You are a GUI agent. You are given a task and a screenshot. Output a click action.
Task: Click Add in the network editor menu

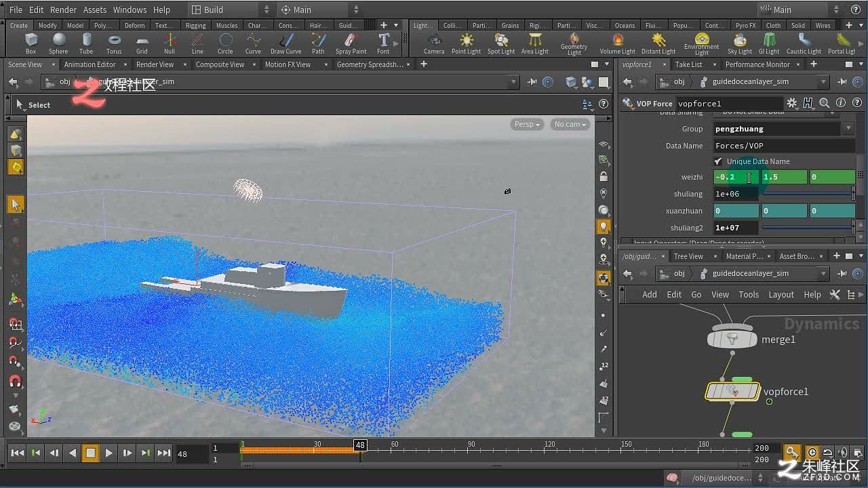click(650, 295)
